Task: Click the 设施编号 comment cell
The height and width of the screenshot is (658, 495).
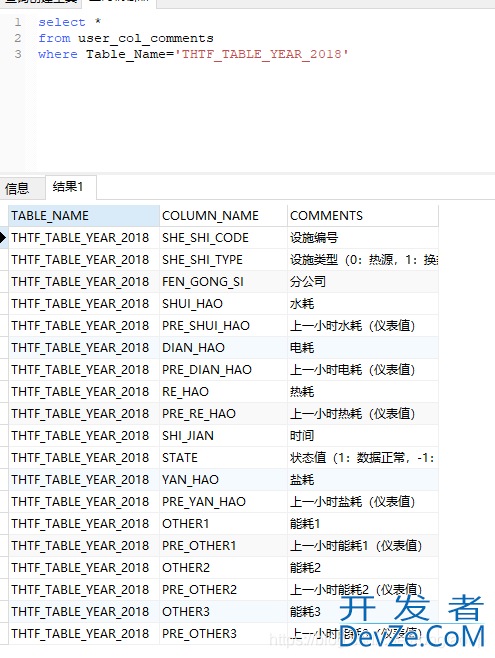Action: pos(363,238)
